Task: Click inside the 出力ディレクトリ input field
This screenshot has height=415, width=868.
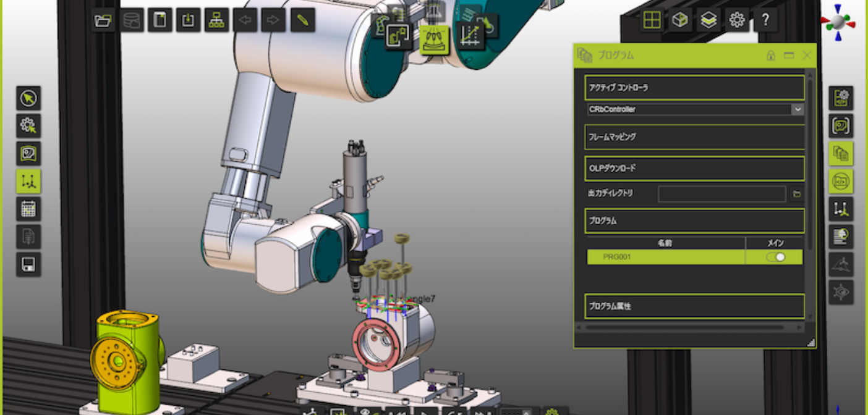Action: pyautogui.click(x=721, y=193)
